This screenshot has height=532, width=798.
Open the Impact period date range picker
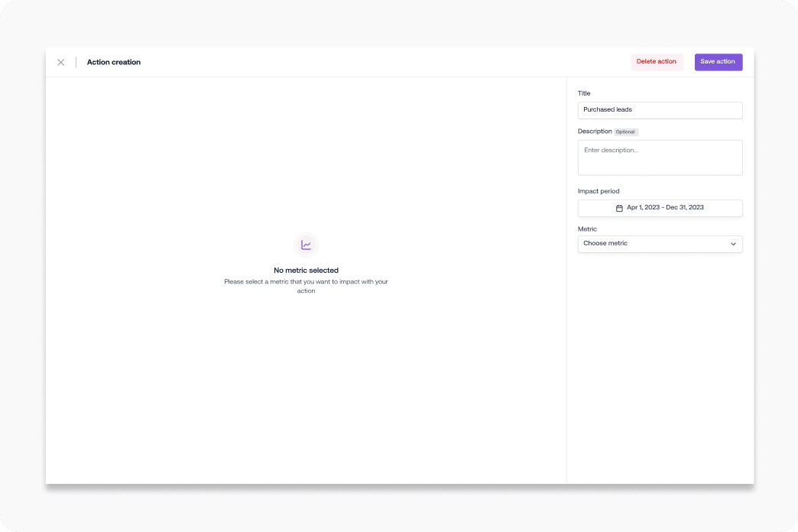(x=660, y=208)
